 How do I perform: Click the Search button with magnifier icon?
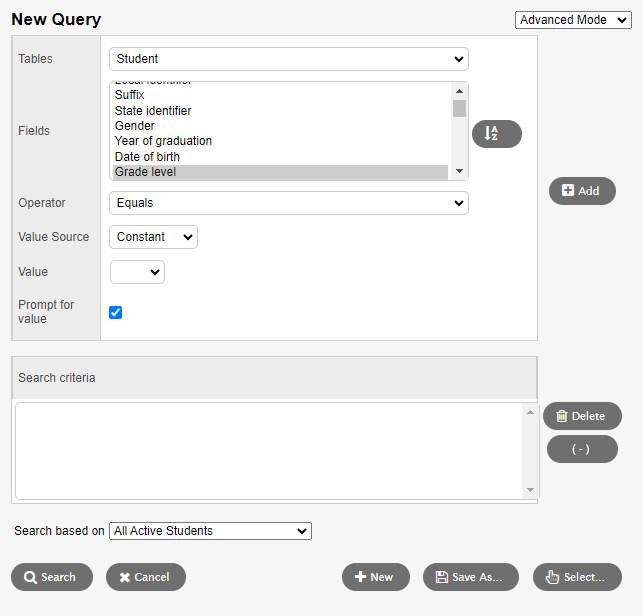pyautogui.click(x=52, y=577)
